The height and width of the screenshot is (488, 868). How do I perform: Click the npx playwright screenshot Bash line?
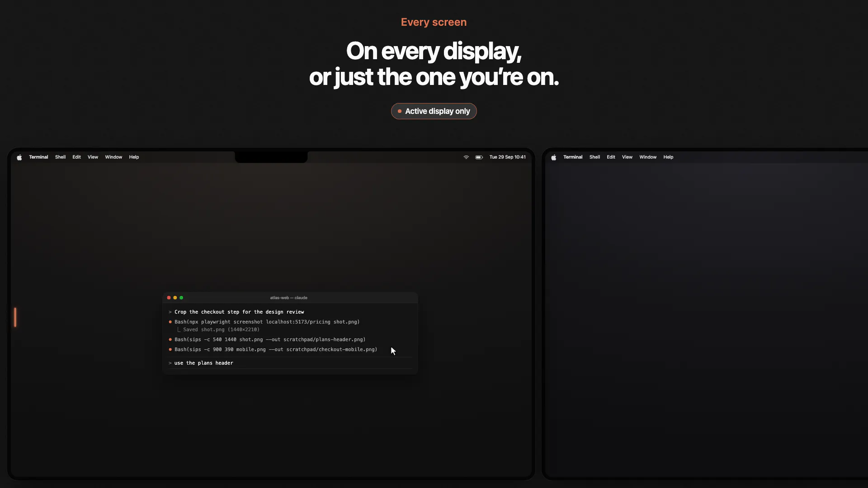(x=264, y=322)
